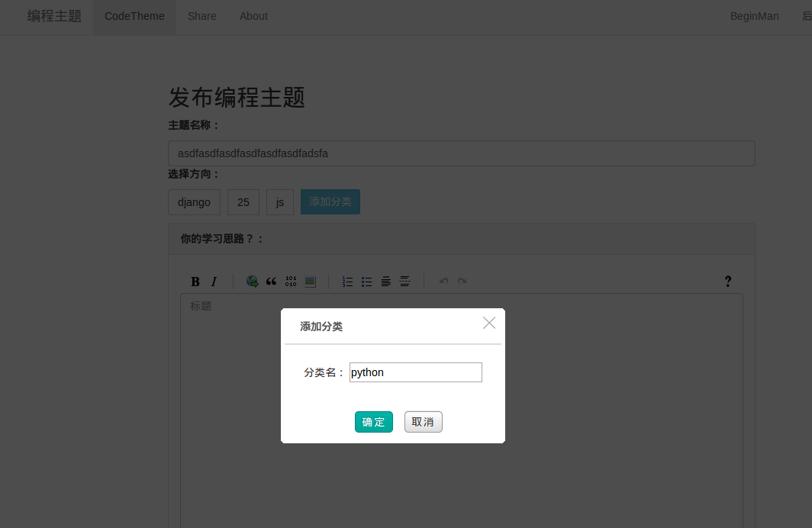Open the Share navigation item

202,17
